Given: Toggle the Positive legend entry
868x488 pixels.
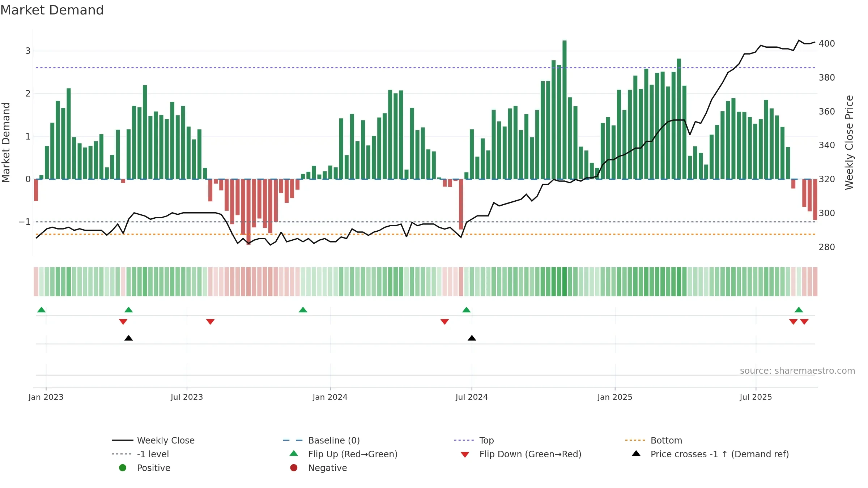Looking at the screenshot, I should click(145, 468).
